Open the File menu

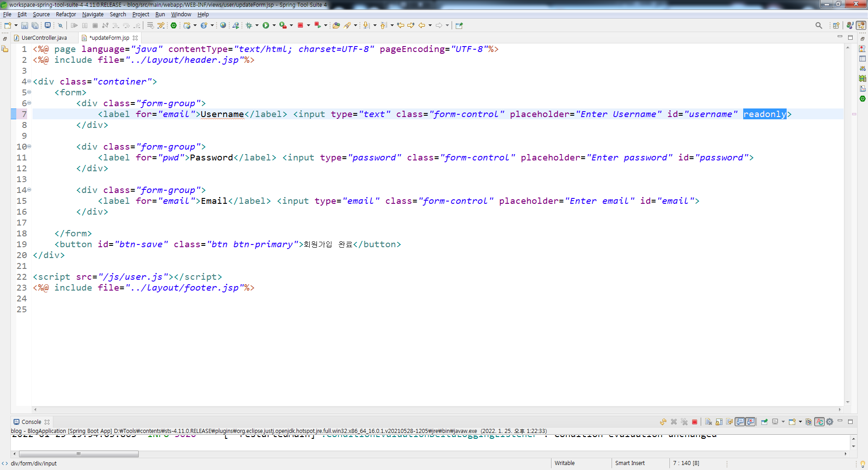point(7,14)
